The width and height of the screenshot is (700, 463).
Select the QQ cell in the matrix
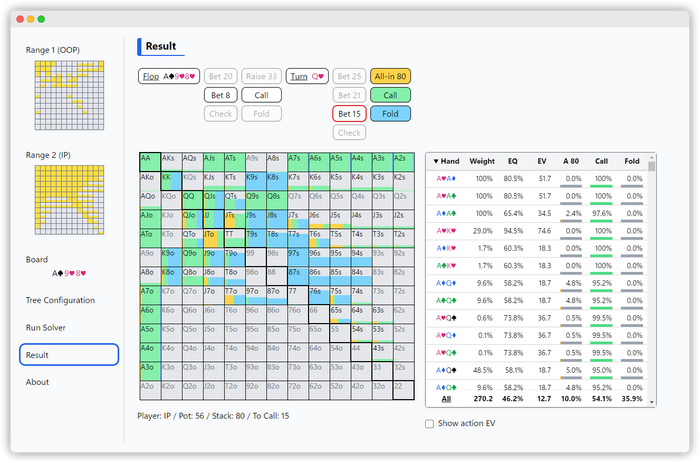tap(192, 200)
